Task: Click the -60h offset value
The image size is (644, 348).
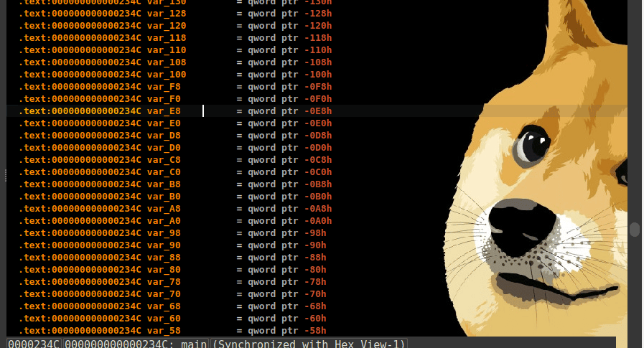Action: 315,319
